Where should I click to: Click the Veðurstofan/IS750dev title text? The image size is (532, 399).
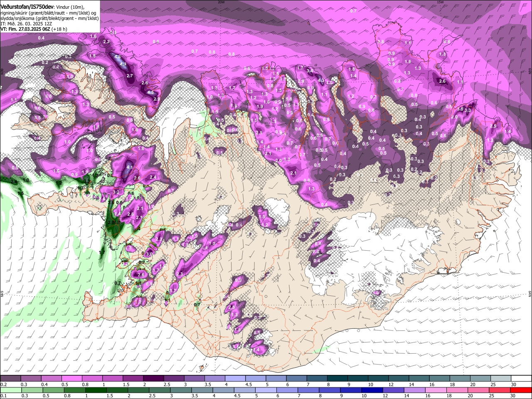pos(27,7)
